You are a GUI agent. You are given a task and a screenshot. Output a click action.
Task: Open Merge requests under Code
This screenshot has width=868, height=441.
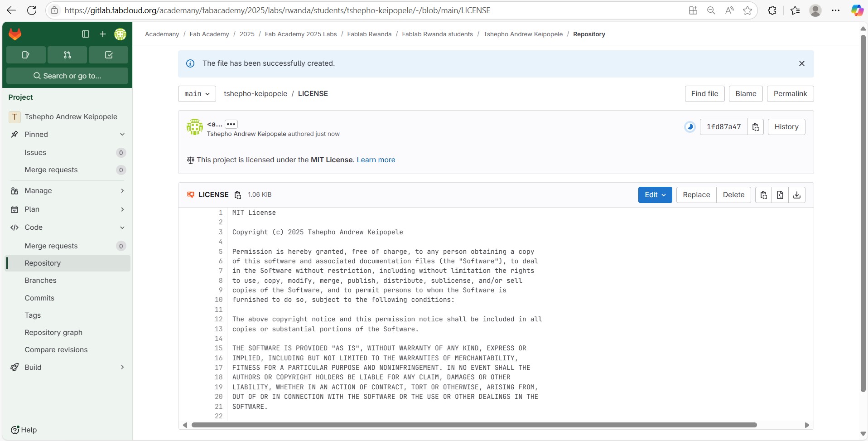pyautogui.click(x=68, y=246)
